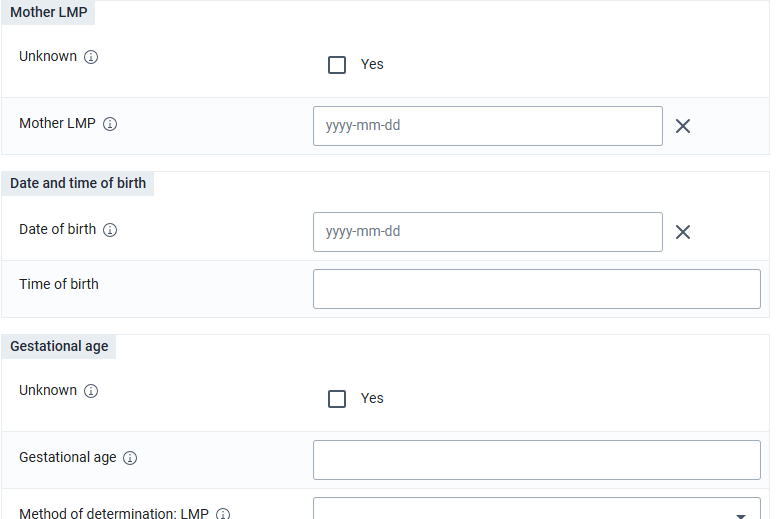The height and width of the screenshot is (519, 784).
Task: Show info for Method of determination: LMP
Action: [223, 514]
